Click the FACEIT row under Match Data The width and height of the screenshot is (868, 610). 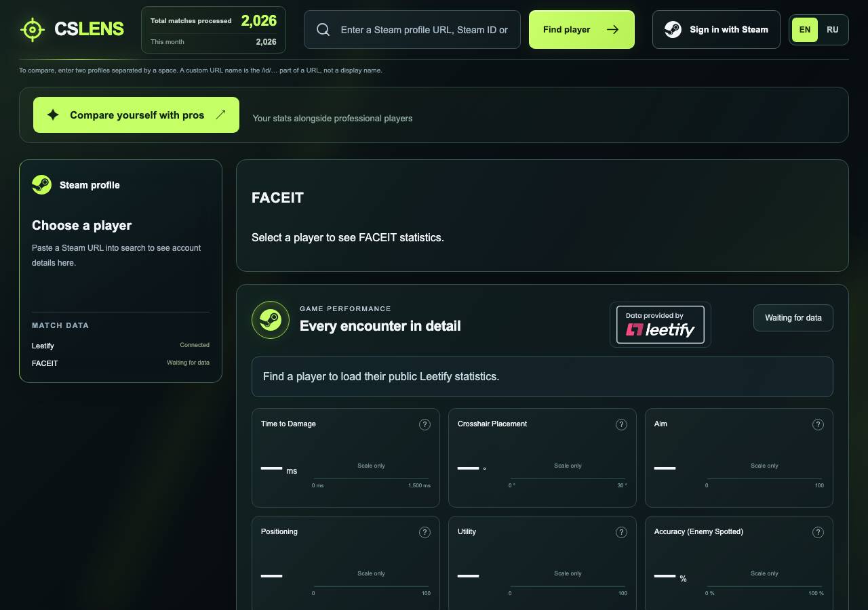[x=121, y=363]
